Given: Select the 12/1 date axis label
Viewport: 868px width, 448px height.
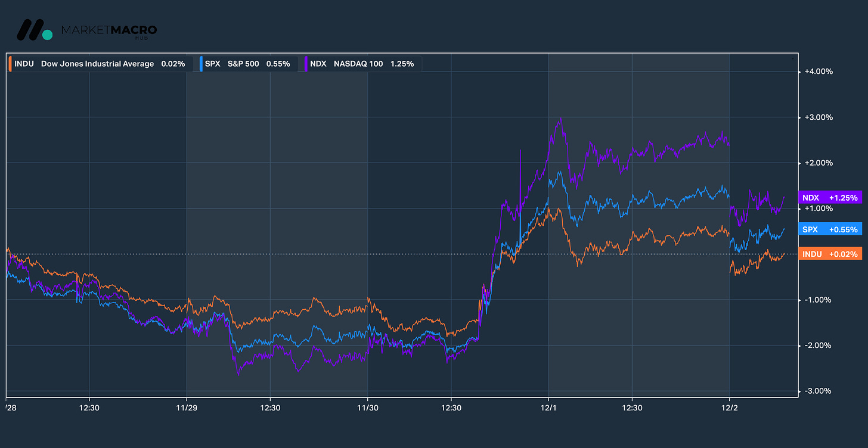Looking at the screenshot, I should coord(548,408).
